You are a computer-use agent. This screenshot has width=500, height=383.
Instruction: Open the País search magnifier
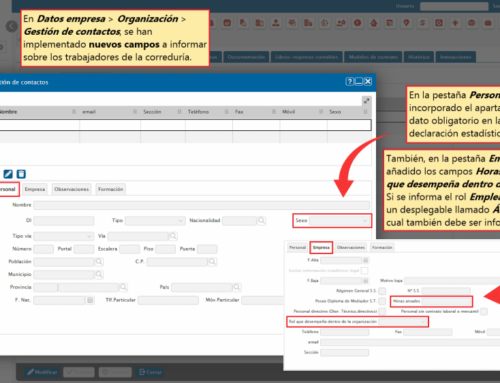237,287
